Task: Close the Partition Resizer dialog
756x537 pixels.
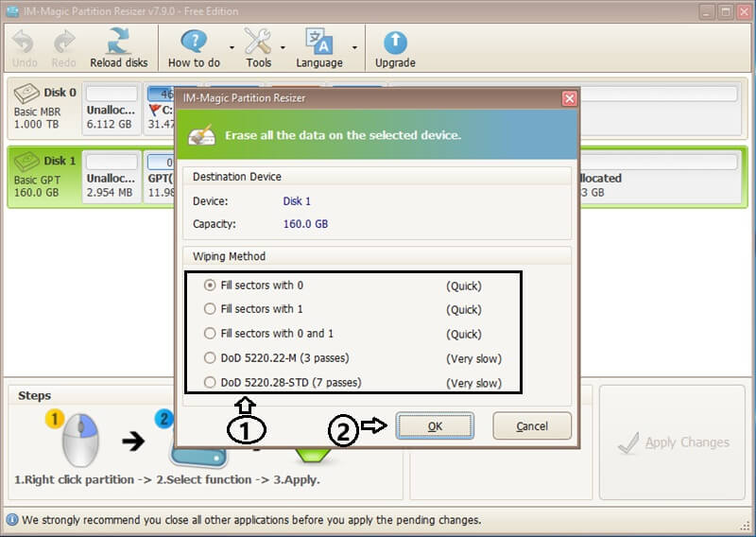Action: point(570,98)
